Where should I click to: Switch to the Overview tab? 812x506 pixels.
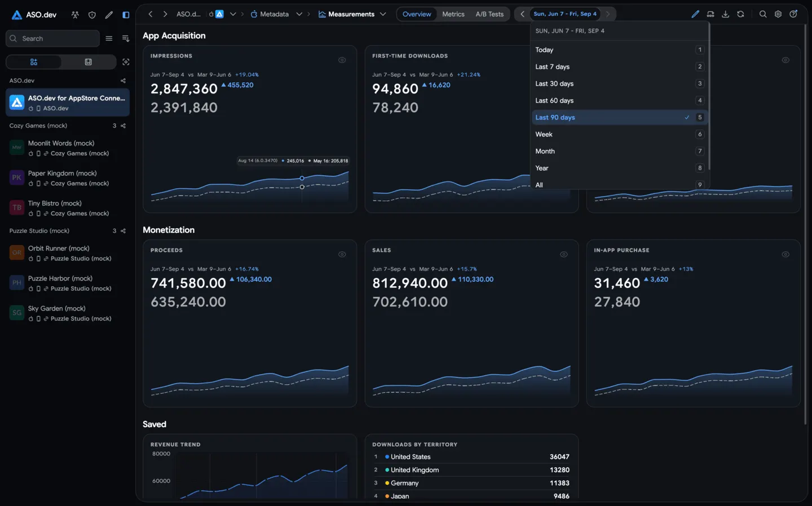click(x=417, y=14)
